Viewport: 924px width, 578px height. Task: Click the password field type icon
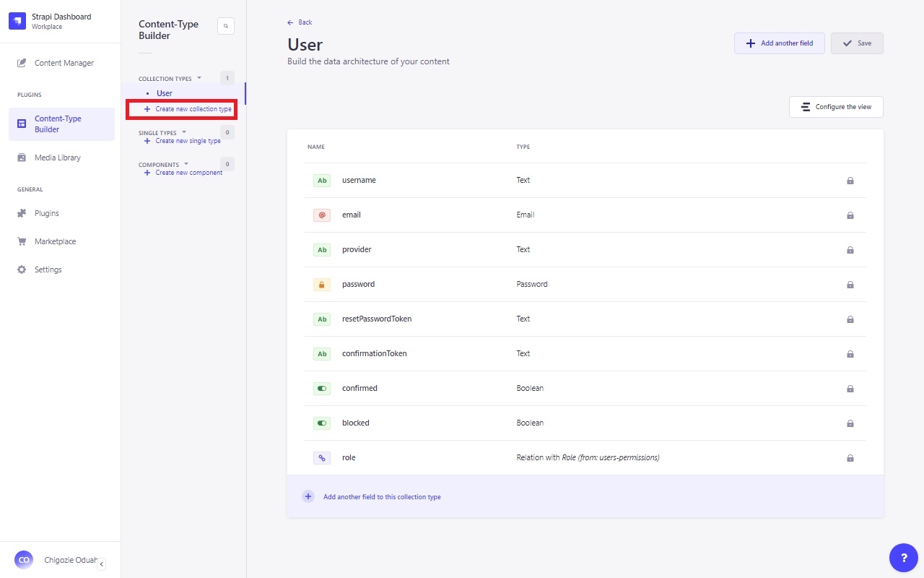(322, 285)
